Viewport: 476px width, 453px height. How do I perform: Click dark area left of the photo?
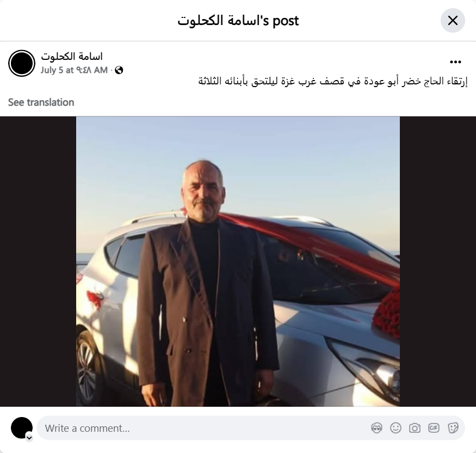(38, 261)
